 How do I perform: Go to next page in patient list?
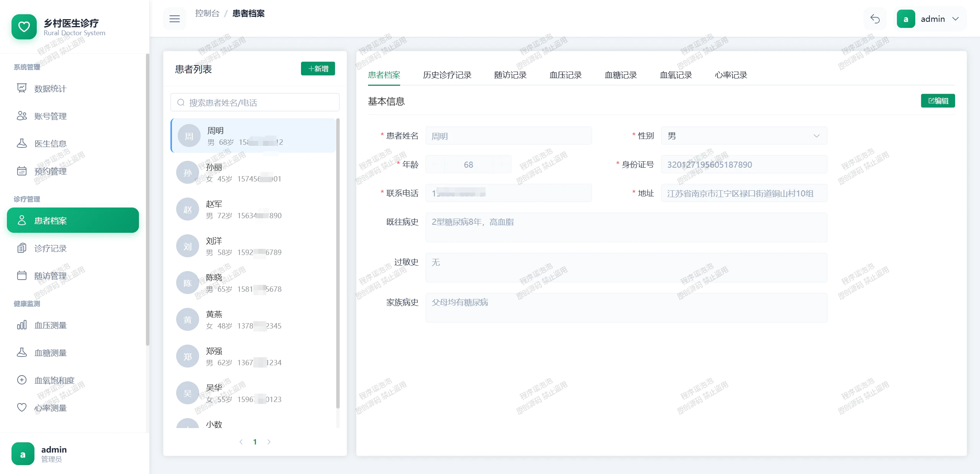[x=269, y=441]
